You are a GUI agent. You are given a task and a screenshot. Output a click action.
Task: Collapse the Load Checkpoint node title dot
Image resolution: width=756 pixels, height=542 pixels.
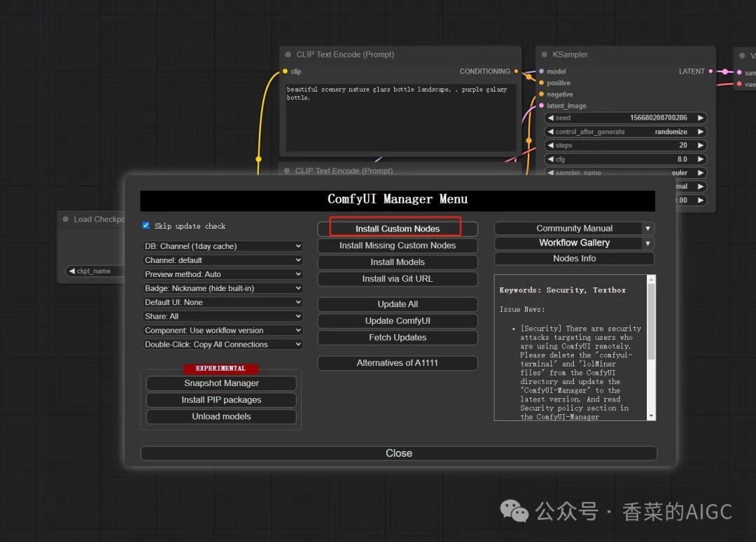tap(66, 219)
